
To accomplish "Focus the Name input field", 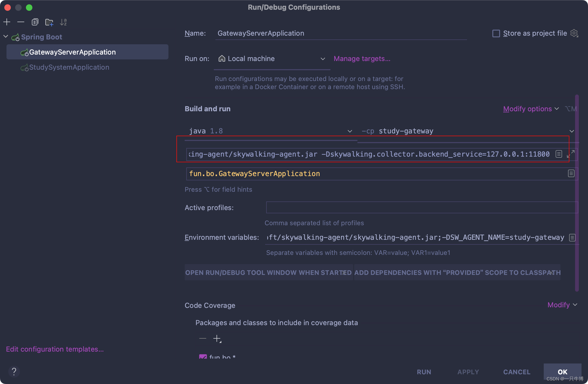I will [x=341, y=33].
